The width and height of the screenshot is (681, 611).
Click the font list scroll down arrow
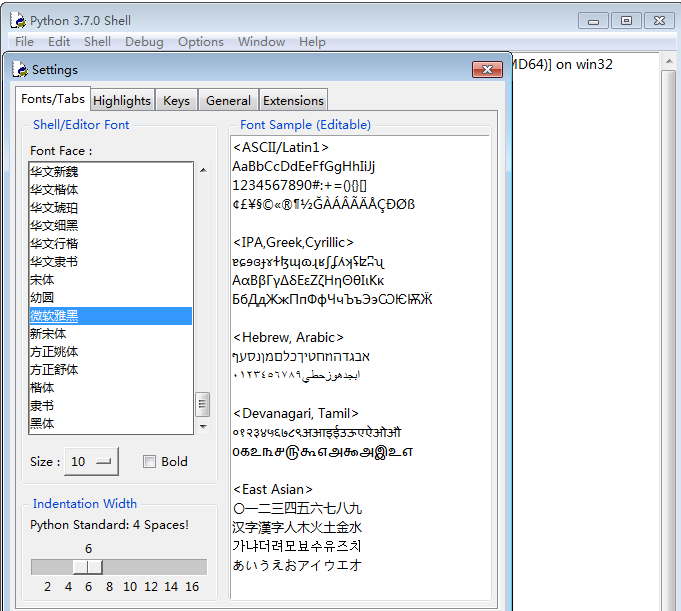pos(203,426)
